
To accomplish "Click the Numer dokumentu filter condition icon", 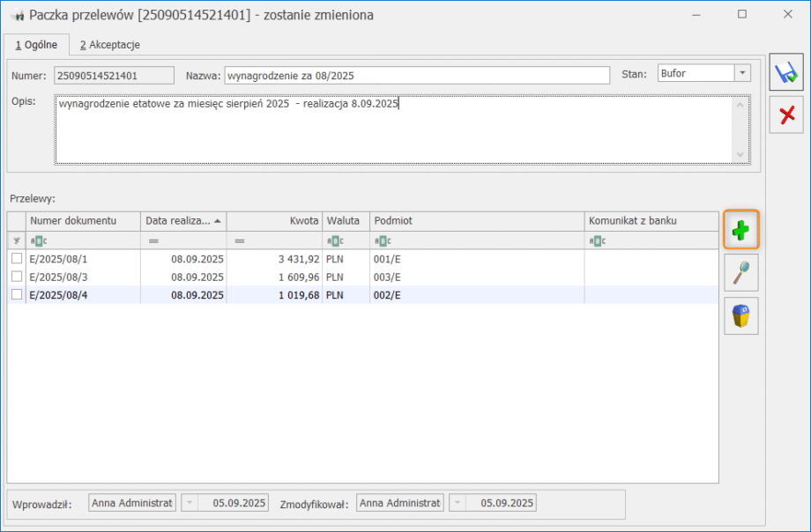I will (x=40, y=240).
